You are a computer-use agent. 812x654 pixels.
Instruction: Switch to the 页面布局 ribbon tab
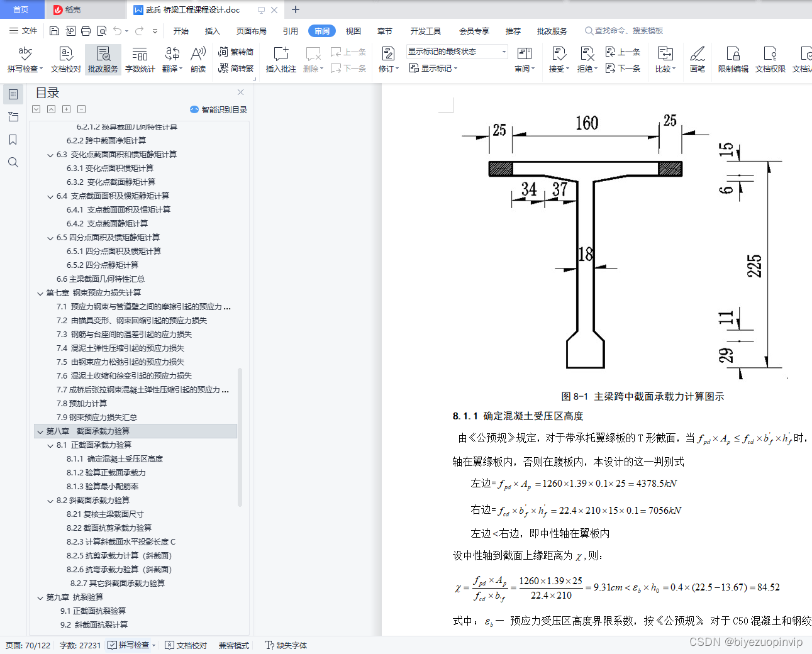[x=251, y=30]
